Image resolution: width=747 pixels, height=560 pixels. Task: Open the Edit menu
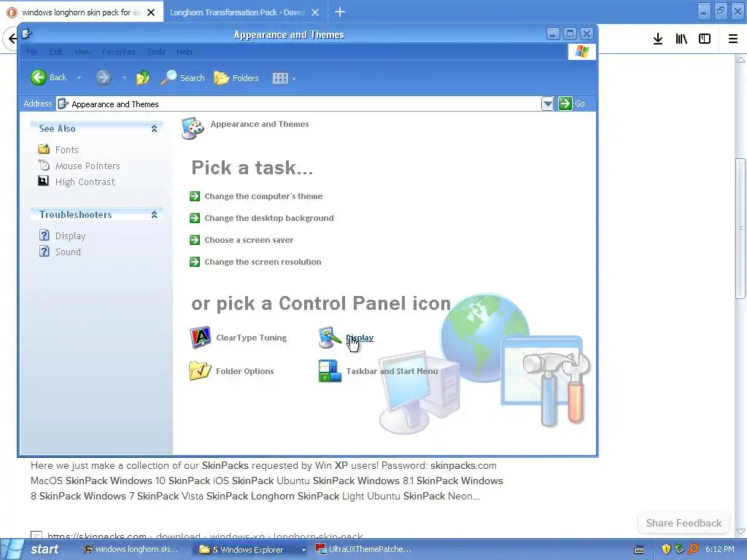56,52
